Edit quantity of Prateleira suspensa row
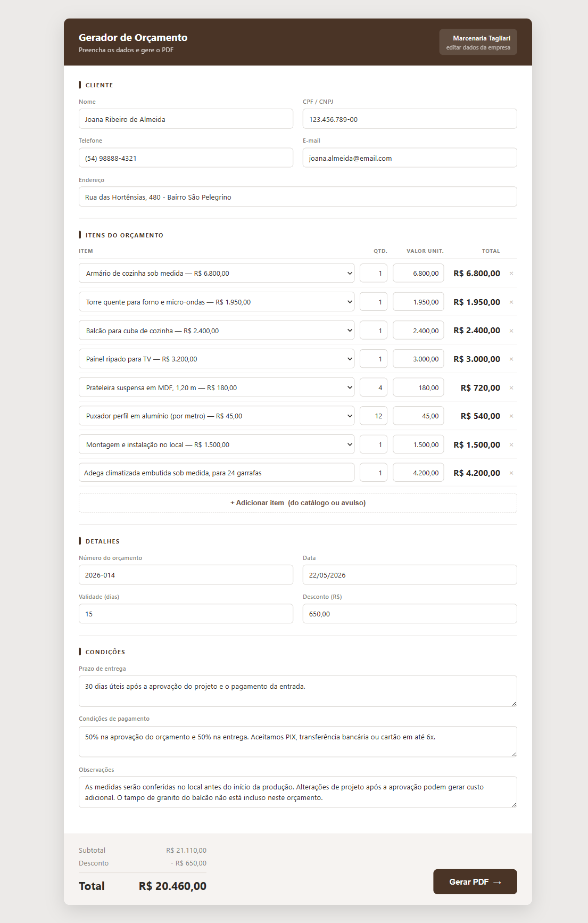 point(374,388)
